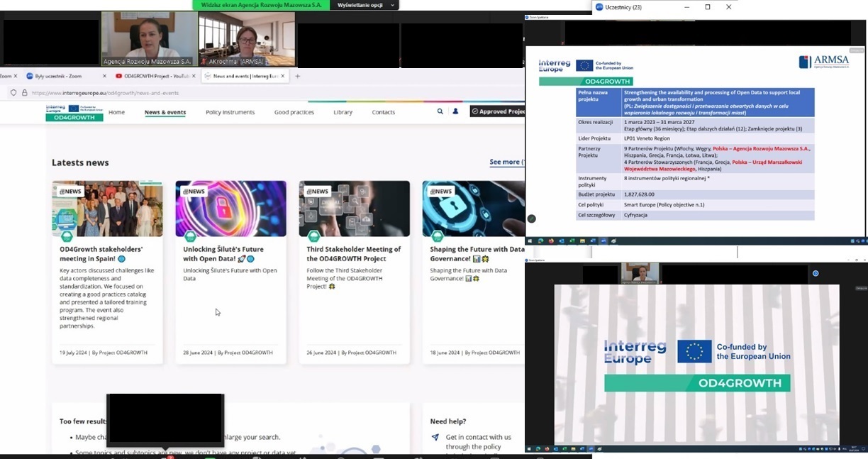This screenshot has height=459, width=868.
Task: Click the OD4GROWTH banner on the lower slide
Action: pos(697,384)
